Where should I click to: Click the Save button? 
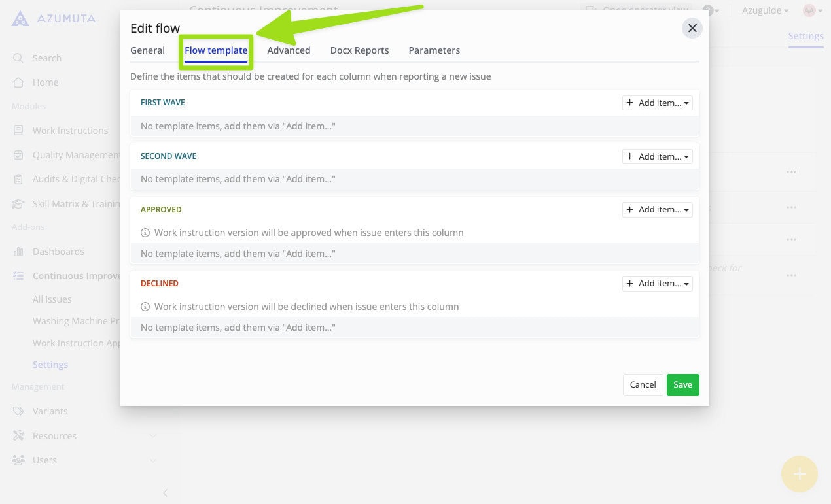coord(682,385)
